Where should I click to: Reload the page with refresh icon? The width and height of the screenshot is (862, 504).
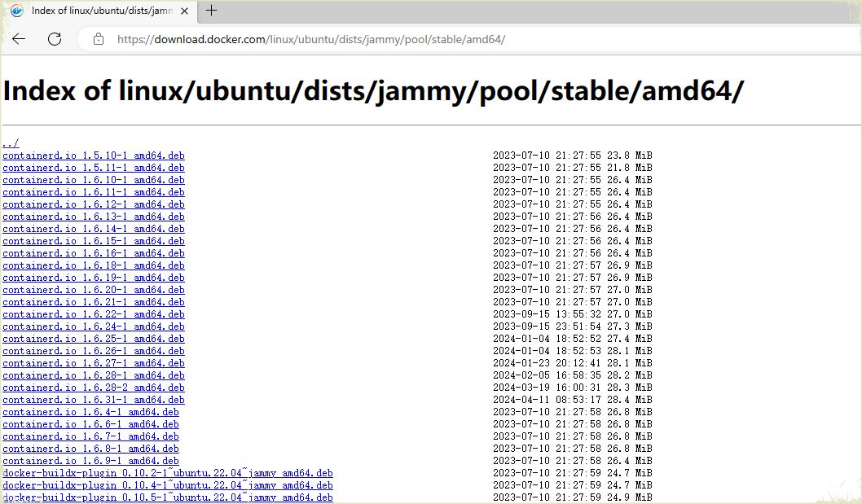point(55,39)
